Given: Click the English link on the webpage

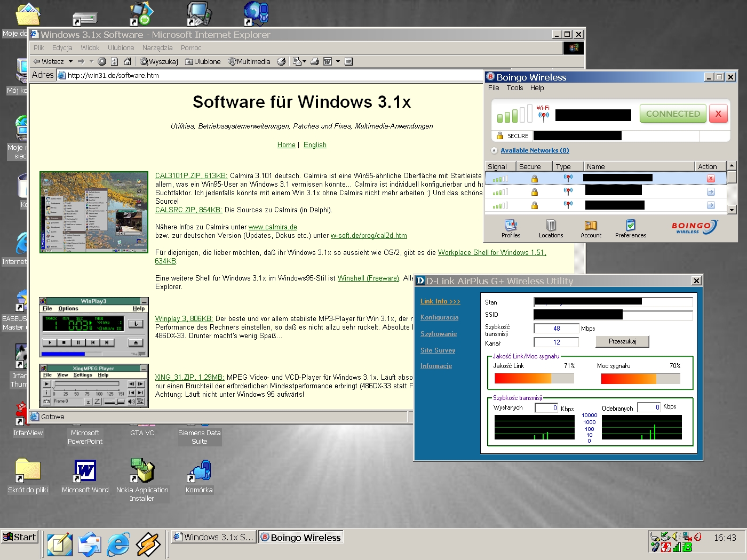Looking at the screenshot, I should 315,145.
